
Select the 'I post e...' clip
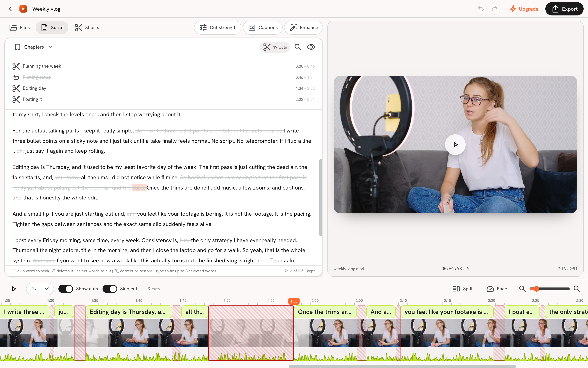tap(522, 312)
